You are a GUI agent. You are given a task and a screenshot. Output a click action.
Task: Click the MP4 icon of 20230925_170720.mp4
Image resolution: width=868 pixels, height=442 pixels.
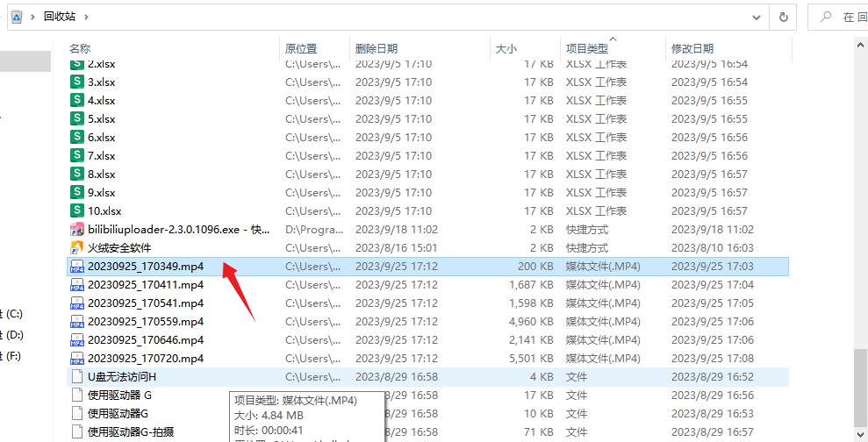77,358
